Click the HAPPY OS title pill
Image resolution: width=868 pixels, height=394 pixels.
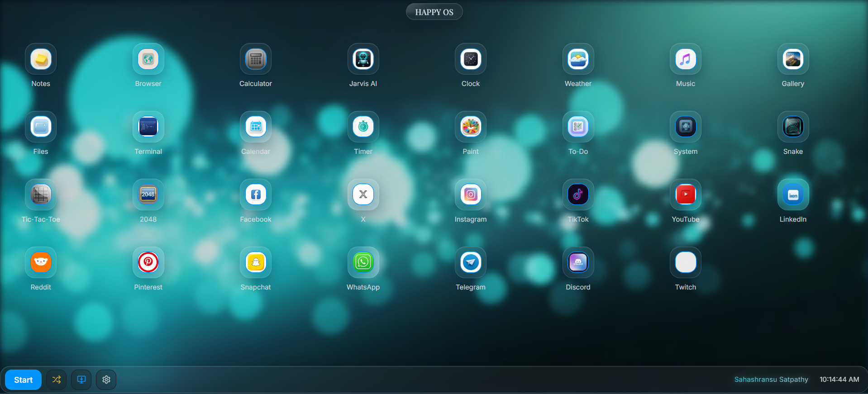(x=434, y=12)
